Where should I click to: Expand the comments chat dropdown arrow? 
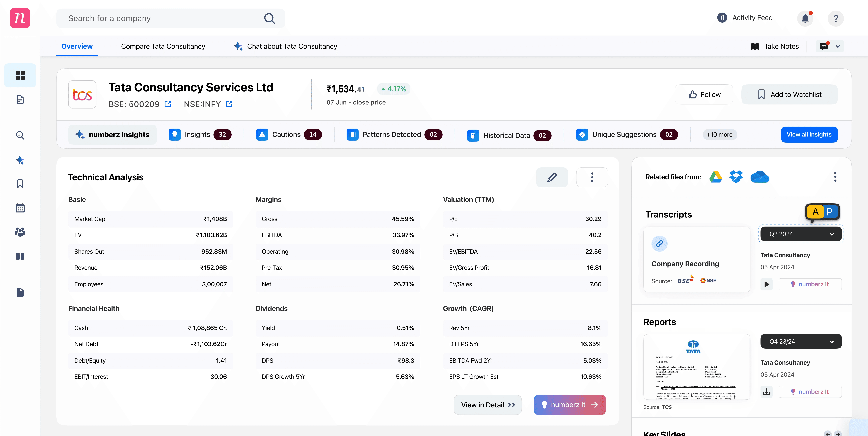click(838, 46)
